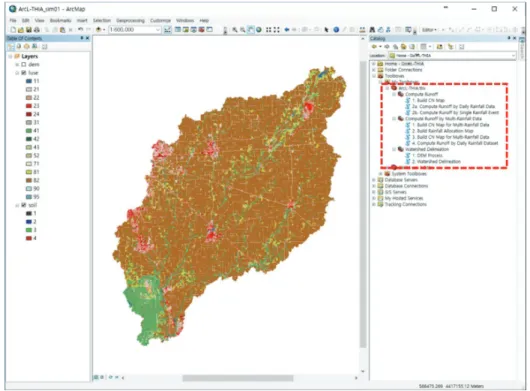Collapse the luse layer legend
This screenshot has width=530, height=391.
[17, 73]
